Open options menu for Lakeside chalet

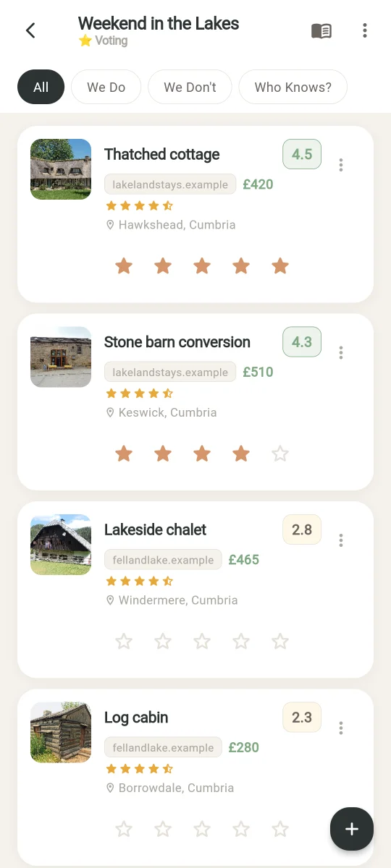341,540
